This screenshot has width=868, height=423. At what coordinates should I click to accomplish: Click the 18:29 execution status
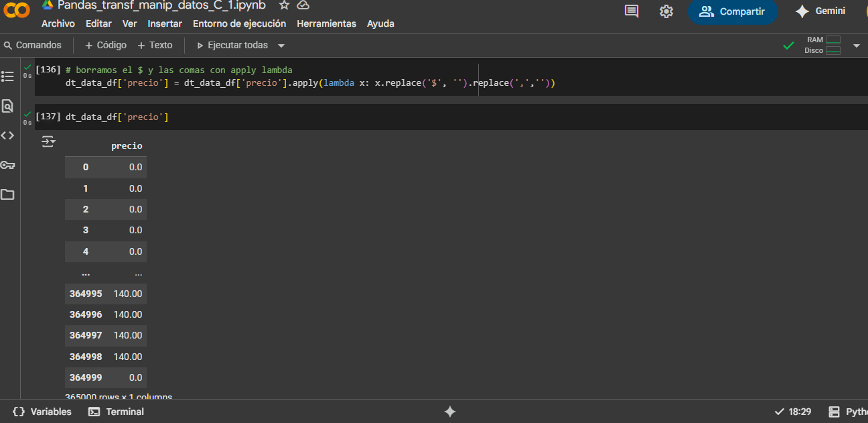pos(792,412)
